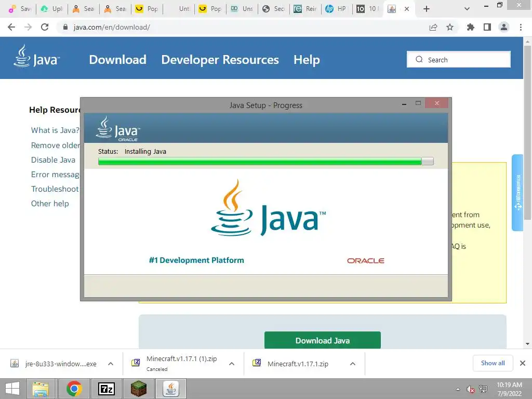Expand options for Minecraft.v1.17.1 (1).zip
532x399 pixels.
[232, 364]
